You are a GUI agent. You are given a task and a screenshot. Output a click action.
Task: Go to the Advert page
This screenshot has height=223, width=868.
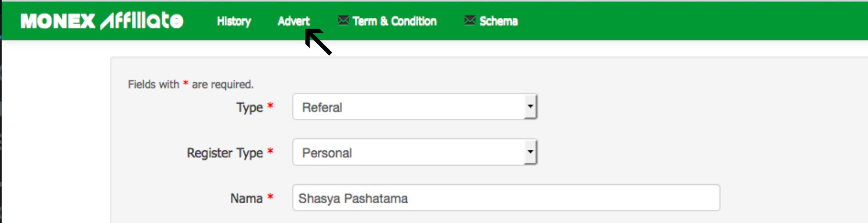(x=294, y=21)
